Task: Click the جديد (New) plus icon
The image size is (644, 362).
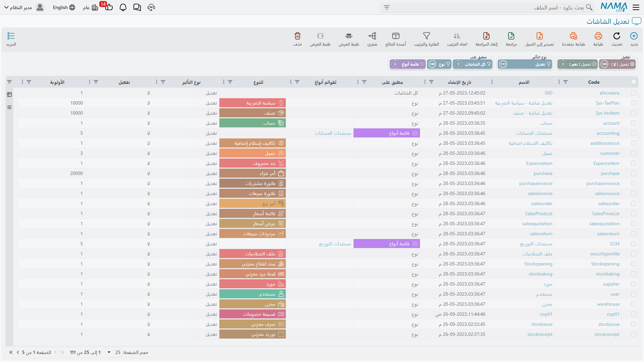Action: 634,36
